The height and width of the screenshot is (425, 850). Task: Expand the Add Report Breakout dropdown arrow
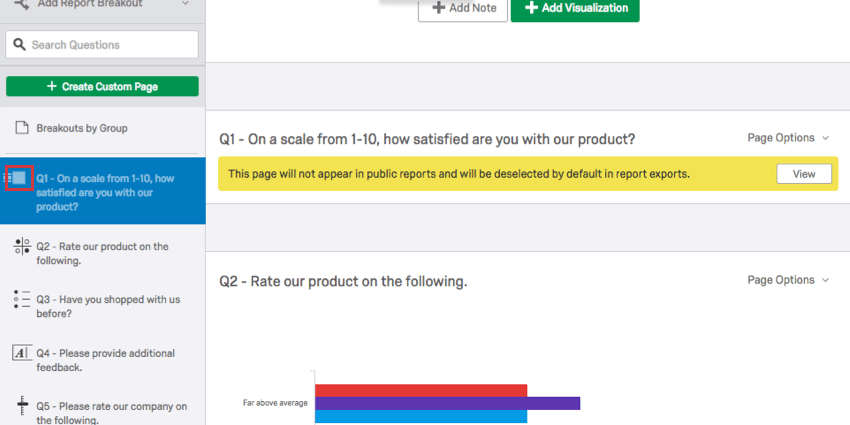(x=185, y=4)
